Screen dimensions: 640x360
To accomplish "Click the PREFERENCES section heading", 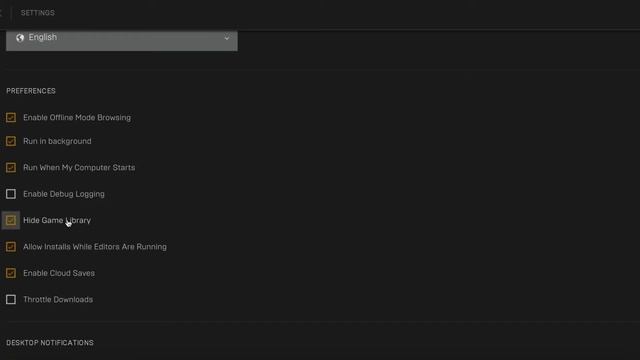I will [31, 91].
